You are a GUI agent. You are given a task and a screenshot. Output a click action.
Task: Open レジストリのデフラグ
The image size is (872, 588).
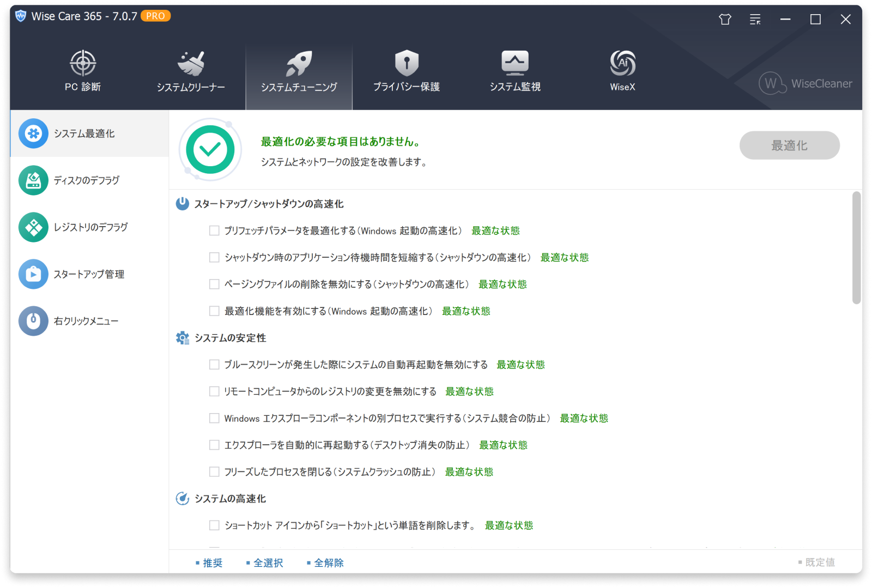(x=90, y=227)
